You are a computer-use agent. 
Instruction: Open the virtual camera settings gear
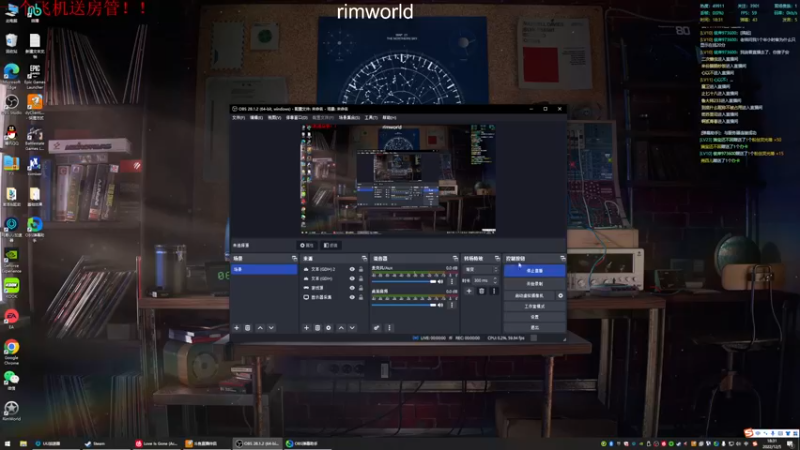(560, 295)
